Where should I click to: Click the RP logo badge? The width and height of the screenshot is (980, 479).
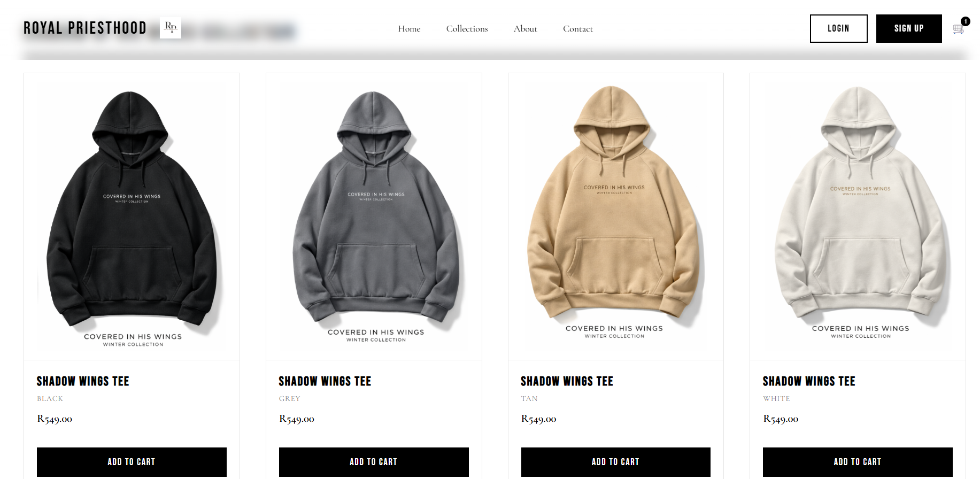(x=171, y=28)
